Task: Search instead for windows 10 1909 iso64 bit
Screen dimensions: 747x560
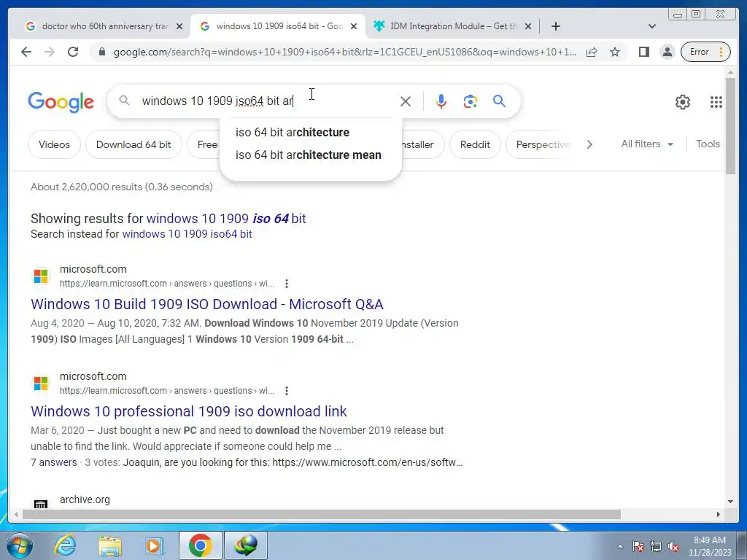Action: click(x=187, y=234)
